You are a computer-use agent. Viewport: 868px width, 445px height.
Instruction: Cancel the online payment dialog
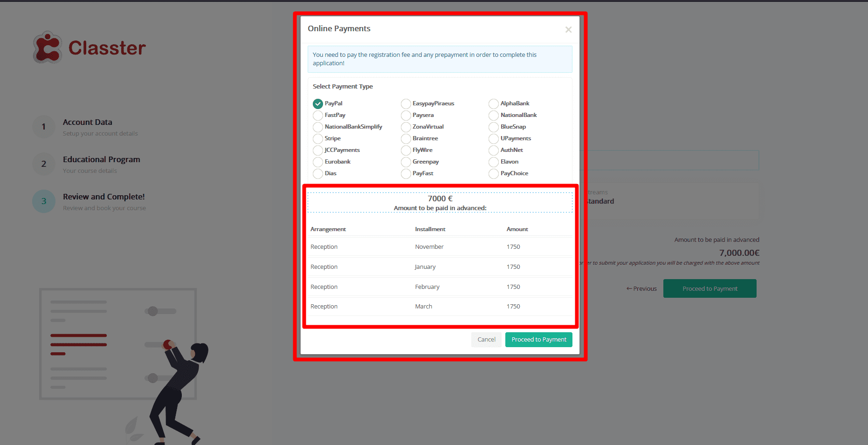[486, 340]
